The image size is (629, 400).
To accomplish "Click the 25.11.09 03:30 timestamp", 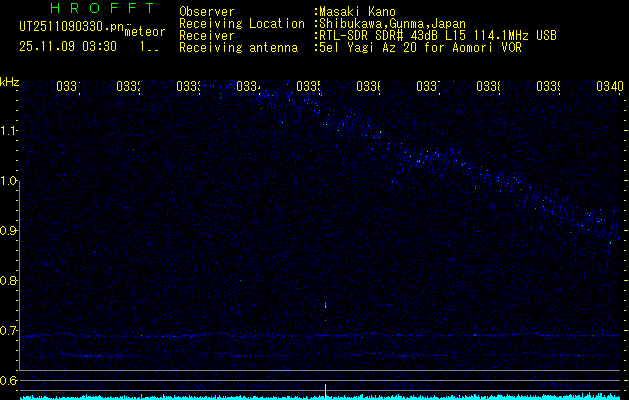I will coord(68,46).
